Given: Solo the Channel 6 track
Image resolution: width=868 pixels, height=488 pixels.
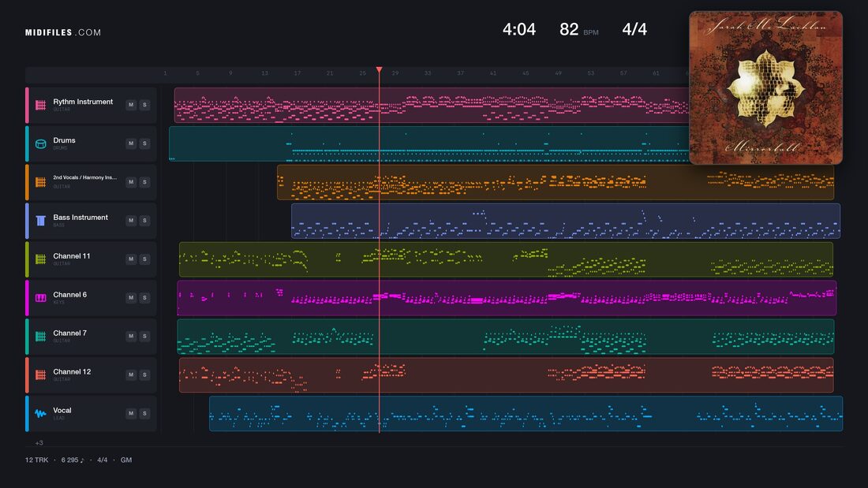Looking at the screenshot, I should tap(144, 298).
